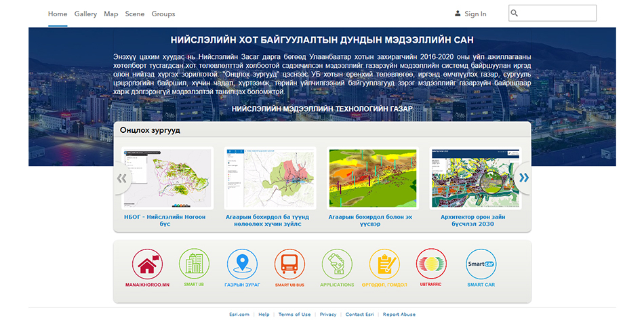
Task: Go to the Scene tab
Action: pyautogui.click(x=134, y=14)
